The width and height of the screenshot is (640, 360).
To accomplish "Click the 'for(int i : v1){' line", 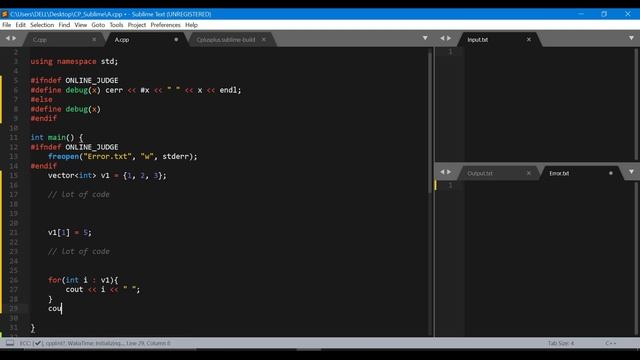I will (83, 280).
